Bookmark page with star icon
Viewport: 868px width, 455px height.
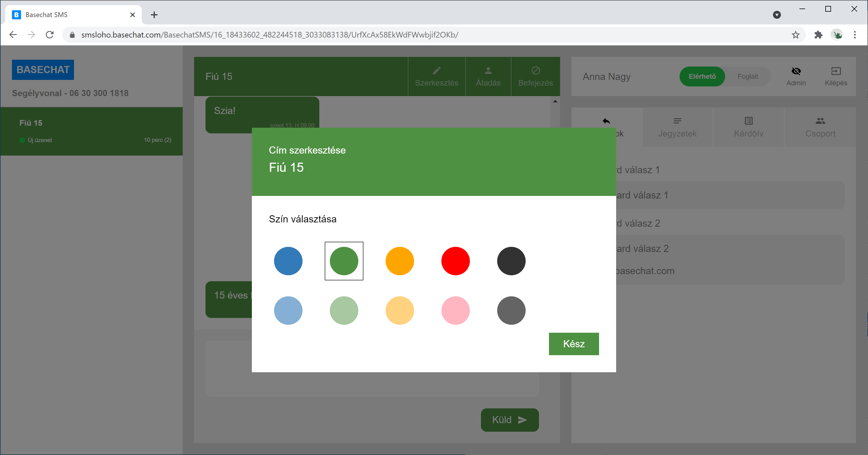point(795,35)
